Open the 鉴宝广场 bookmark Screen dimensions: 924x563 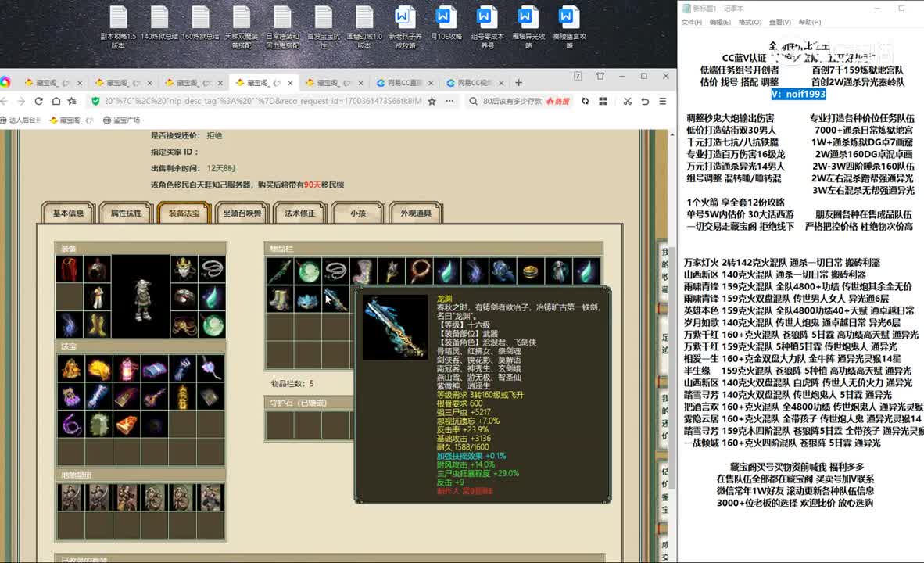[122, 120]
